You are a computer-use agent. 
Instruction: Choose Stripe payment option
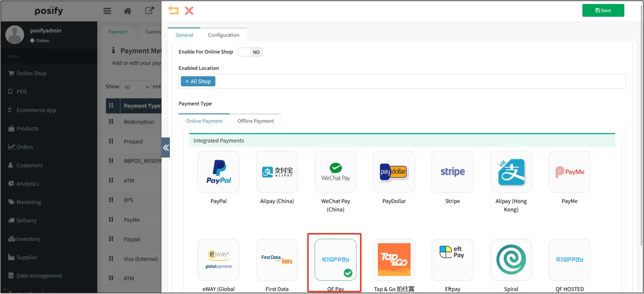coord(452,172)
